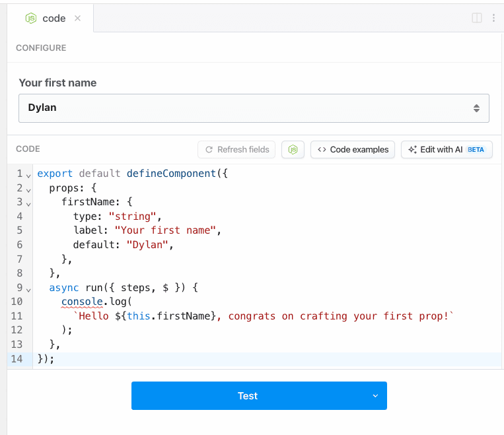Click the CODE section label
The width and height of the screenshot is (504, 435).
28,149
